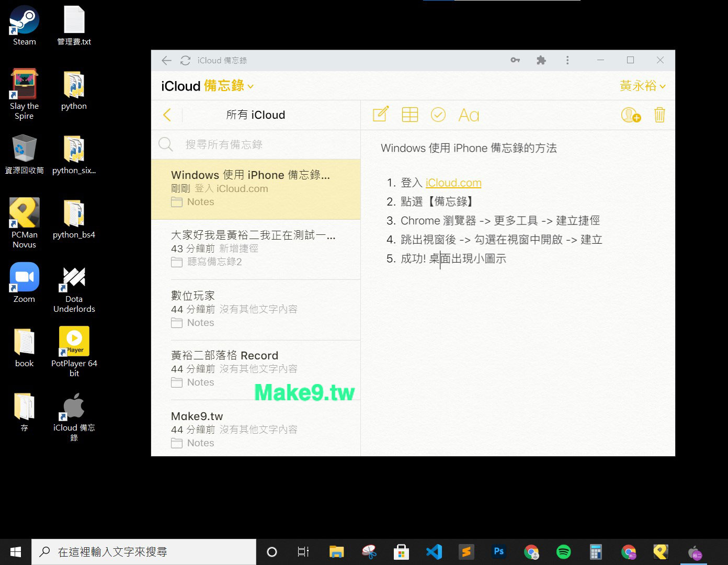The image size is (728, 565).
Task: Expand the 黃永裕 account dropdown
Action: (x=643, y=86)
